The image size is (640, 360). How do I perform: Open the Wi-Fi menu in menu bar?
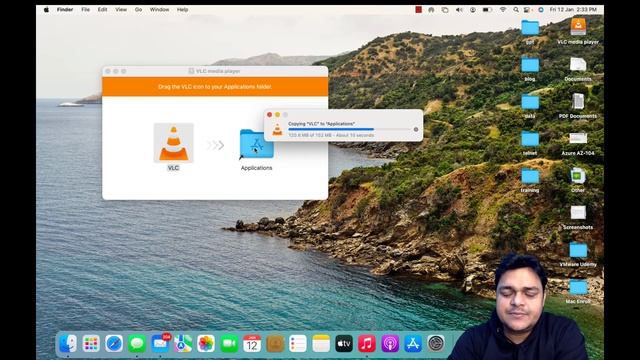[503, 9]
